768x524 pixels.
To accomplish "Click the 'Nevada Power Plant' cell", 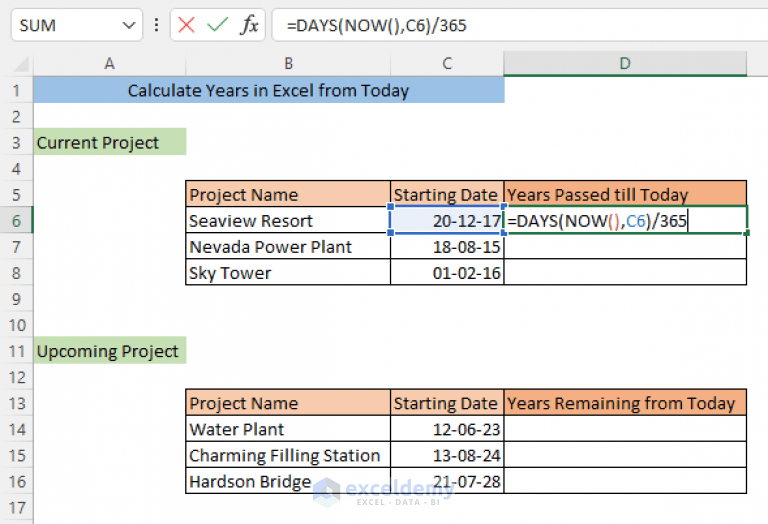I will tap(288, 247).
